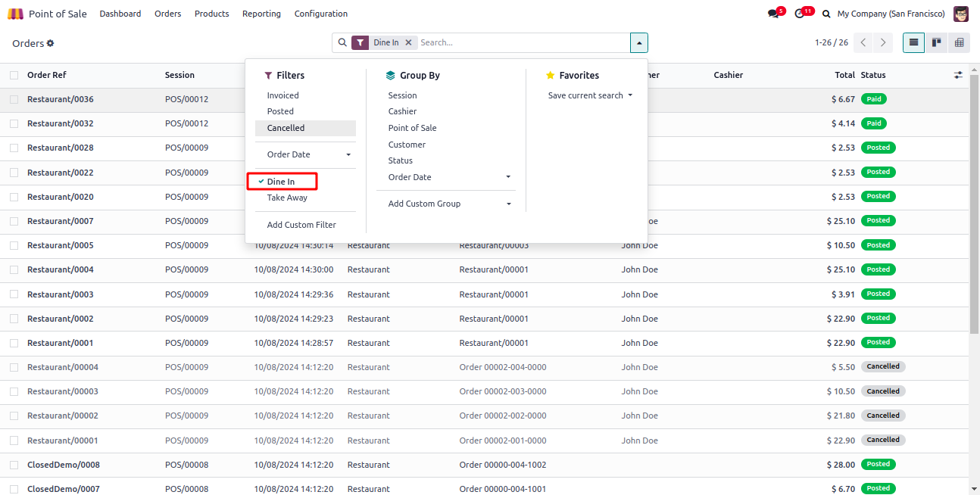Remove the Dine In filter facet
This screenshot has width=980, height=495.
point(408,42)
